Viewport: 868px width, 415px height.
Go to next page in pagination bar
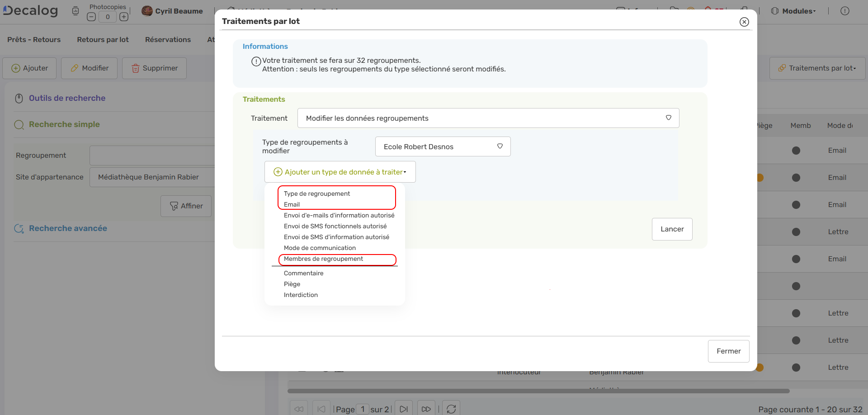(404, 409)
